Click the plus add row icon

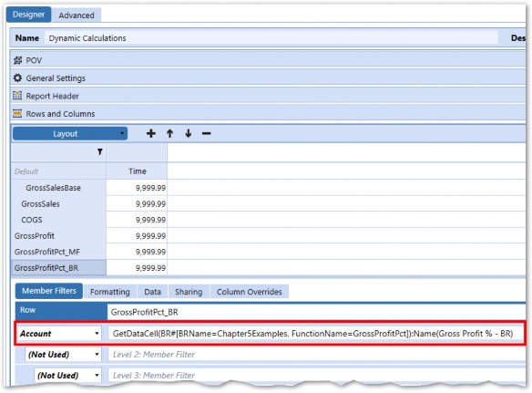pos(151,133)
